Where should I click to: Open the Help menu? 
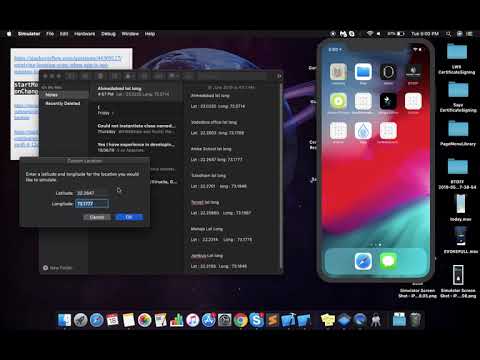point(150,34)
